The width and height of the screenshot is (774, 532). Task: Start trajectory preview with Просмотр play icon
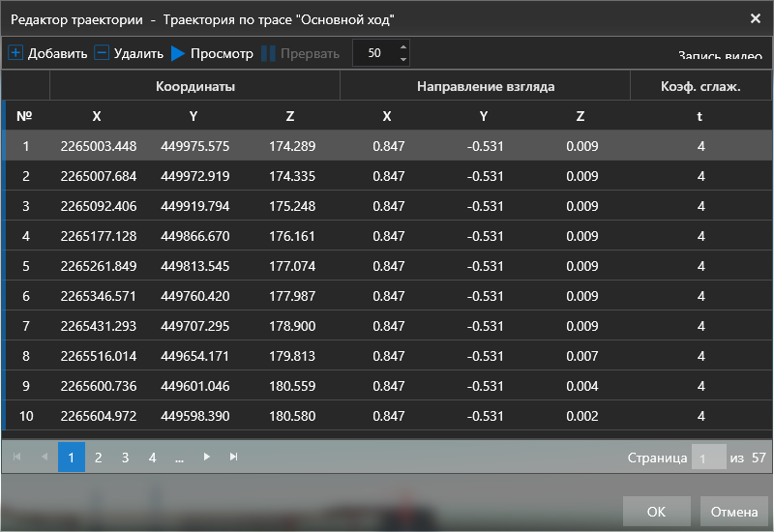click(178, 53)
